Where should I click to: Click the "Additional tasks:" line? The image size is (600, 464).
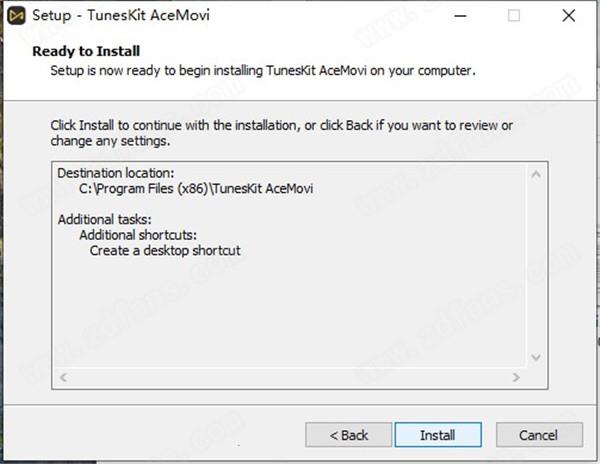pos(104,220)
